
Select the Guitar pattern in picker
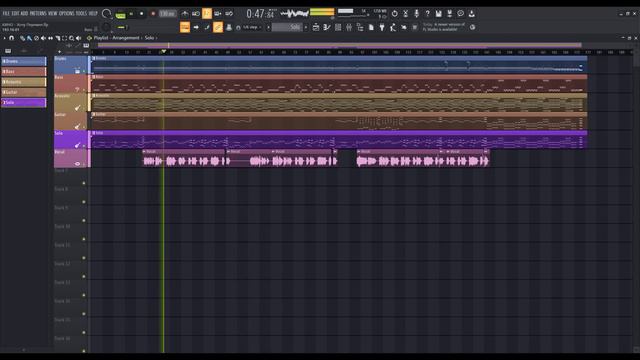click(x=24, y=92)
